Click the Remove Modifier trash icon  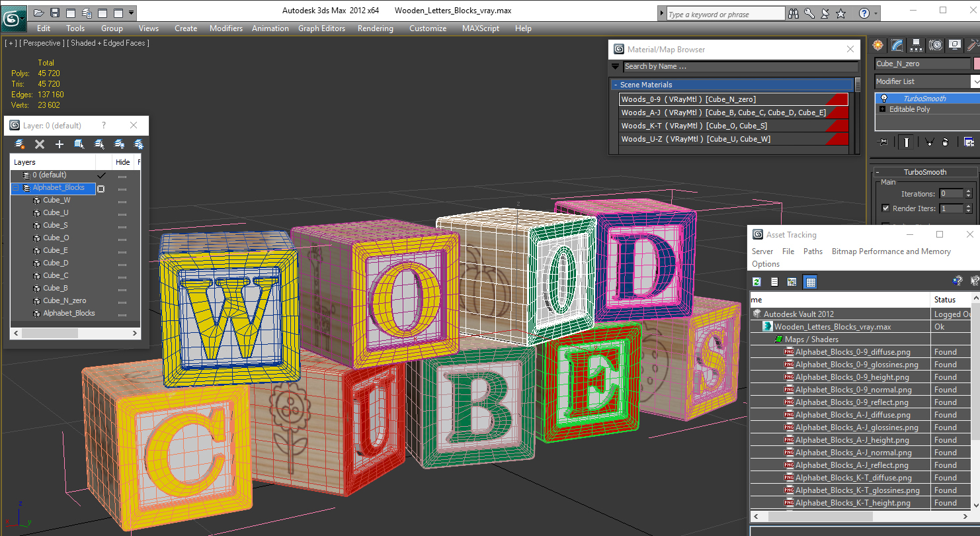[x=945, y=142]
